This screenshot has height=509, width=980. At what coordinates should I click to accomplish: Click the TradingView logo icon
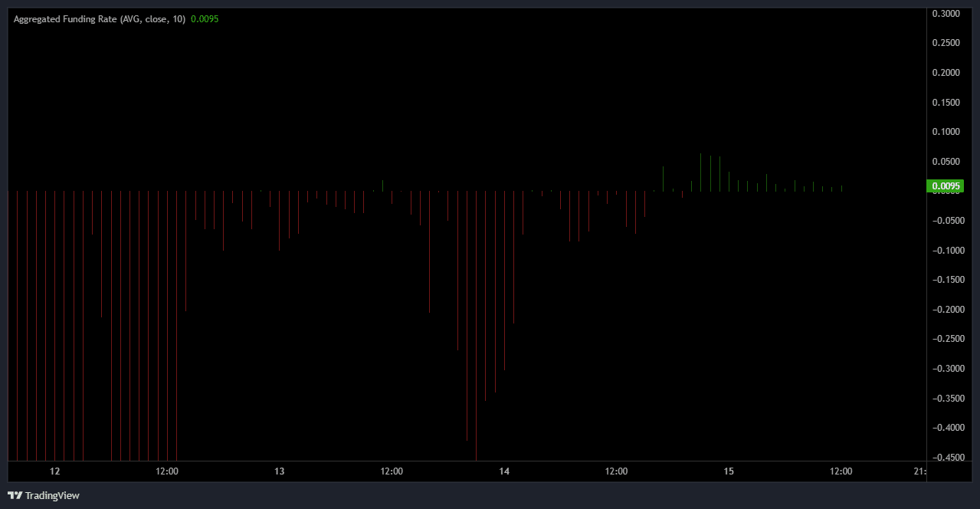click(x=15, y=495)
